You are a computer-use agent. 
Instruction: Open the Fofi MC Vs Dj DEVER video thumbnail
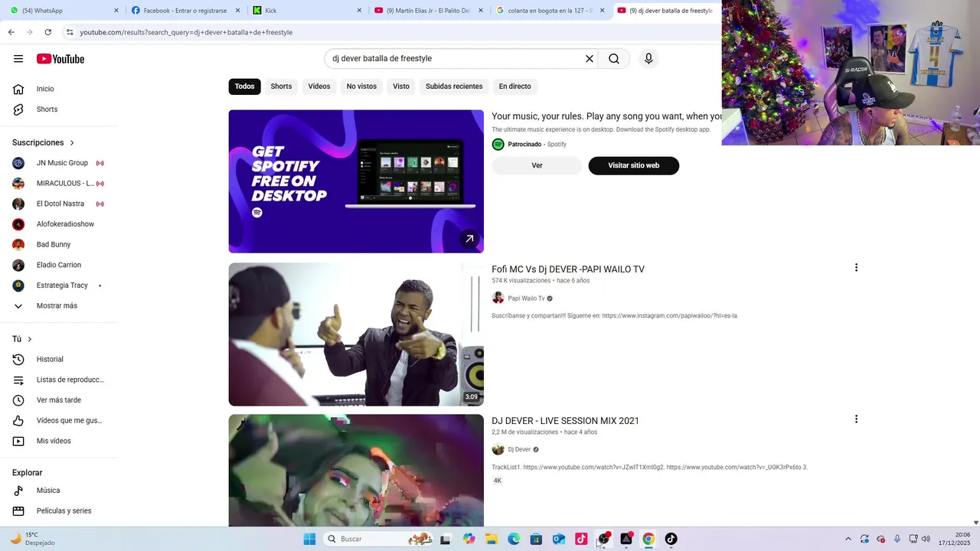coord(356,334)
